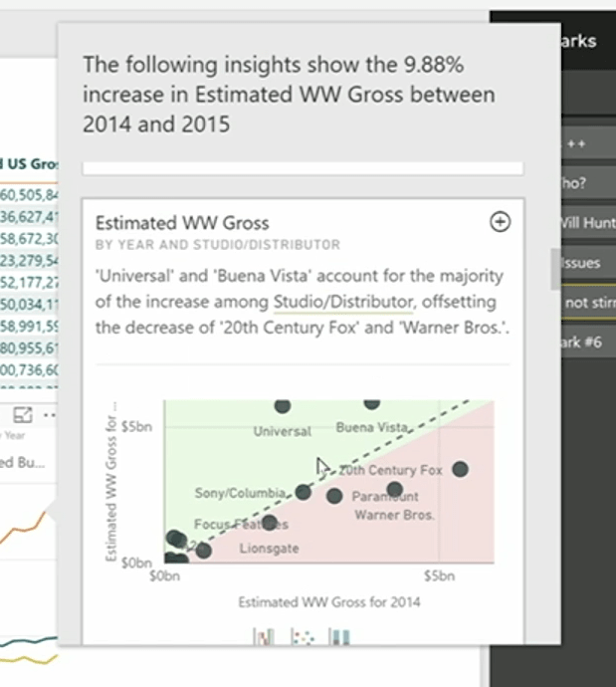Click the 'Estimated WW Gross for 2014' axis title
Screen dimensions: 616x687
(x=328, y=602)
